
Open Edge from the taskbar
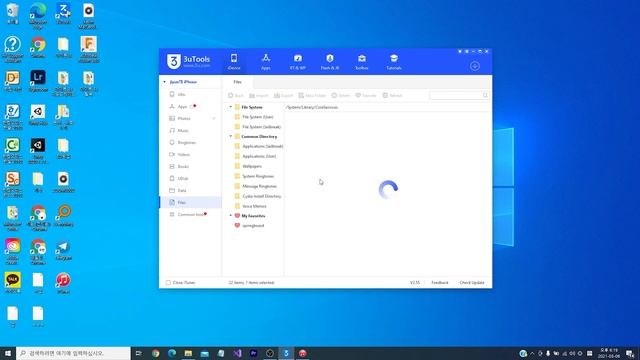point(172,353)
